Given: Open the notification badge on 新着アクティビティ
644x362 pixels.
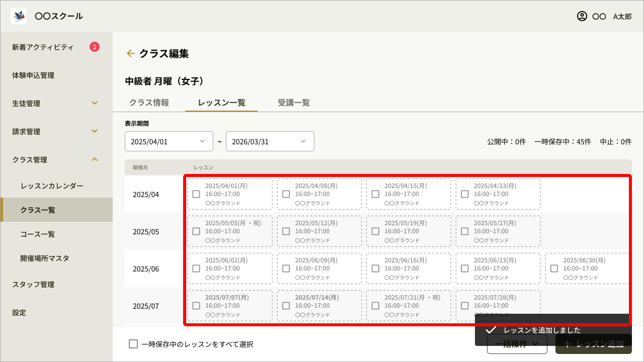Looking at the screenshot, I should (95, 47).
